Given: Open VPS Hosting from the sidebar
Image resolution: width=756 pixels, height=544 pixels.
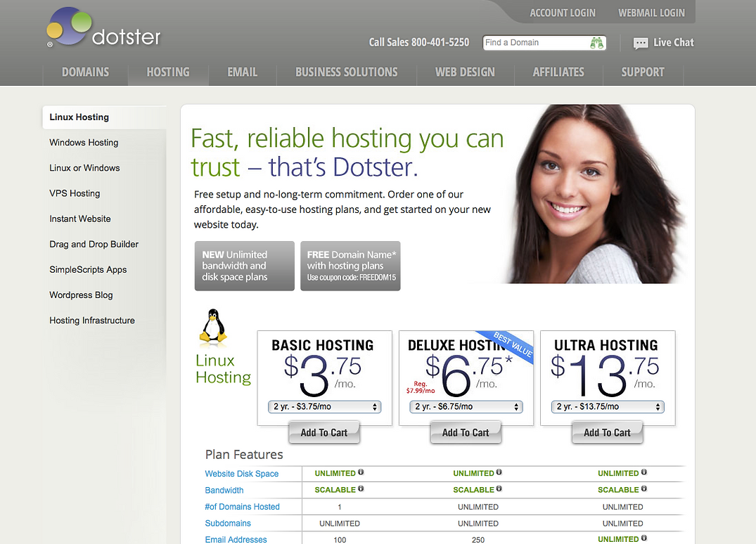Looking at the screenshot, I should click(75, 194).
